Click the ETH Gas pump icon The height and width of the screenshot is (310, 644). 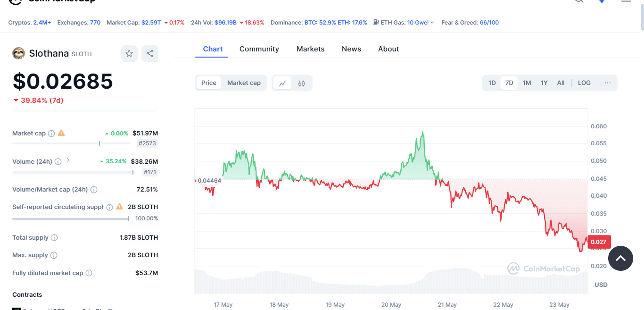click(x=376, y=22)
